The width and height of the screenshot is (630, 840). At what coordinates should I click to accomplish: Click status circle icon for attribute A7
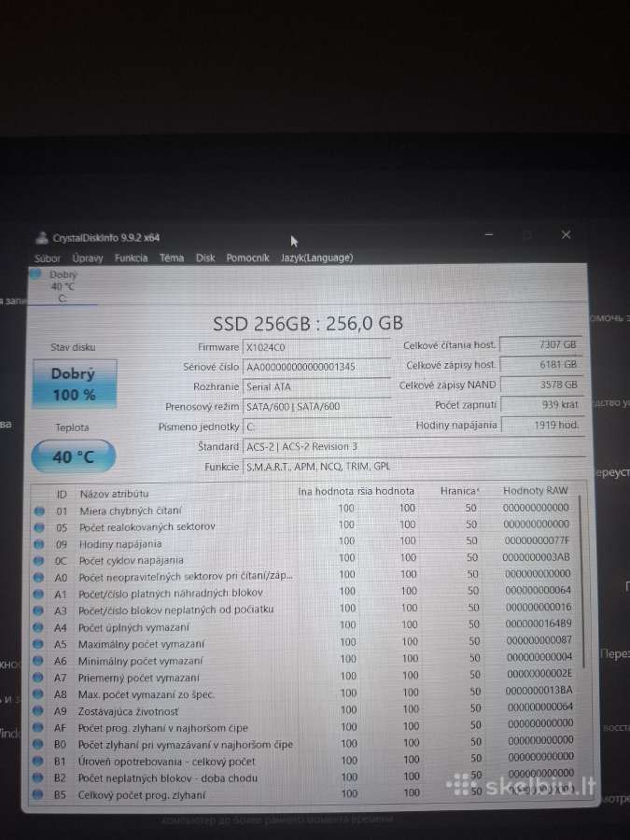coord(37,678)
